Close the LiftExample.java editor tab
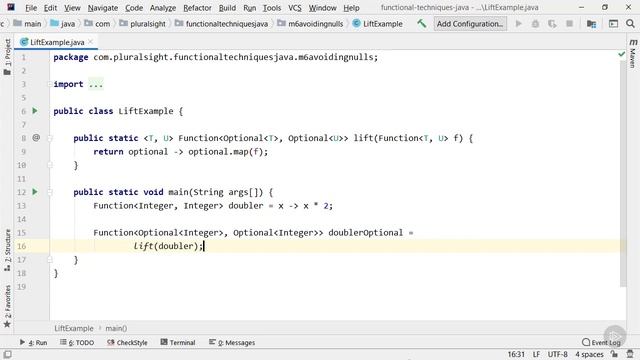640x360 pixels. click(x=91, y=42)
